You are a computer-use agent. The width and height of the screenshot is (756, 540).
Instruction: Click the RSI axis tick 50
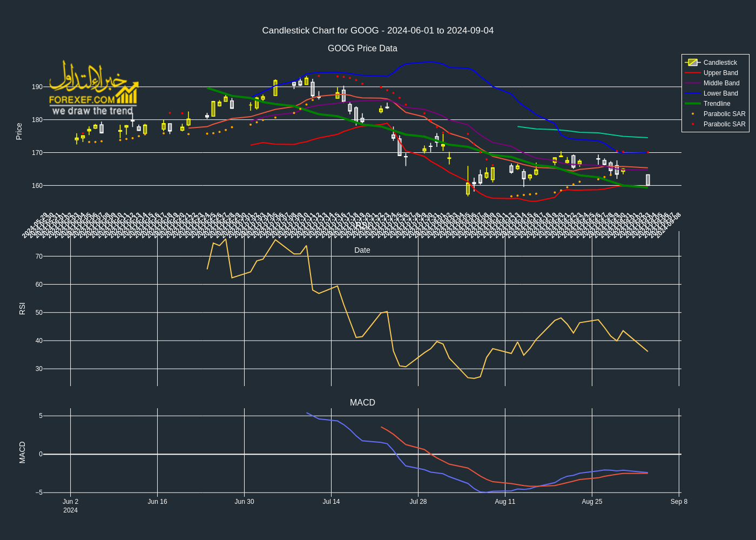[39, 313]
